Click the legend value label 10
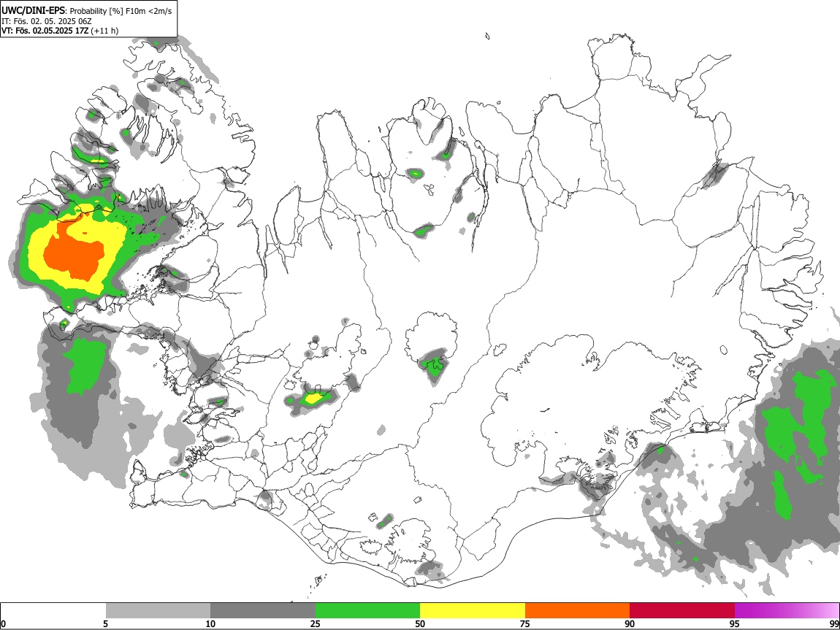This screenshot has height=630, width=840. (x=210, y=624)
